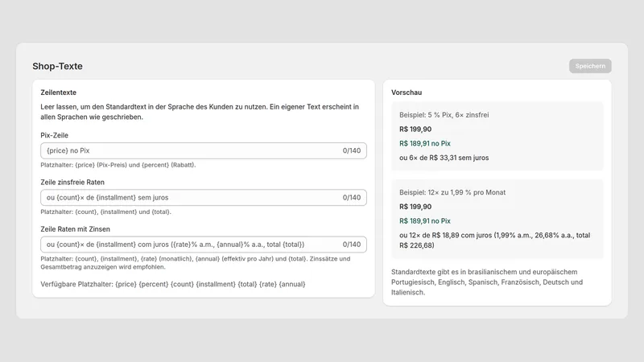The width and height of the screenshot is (644, 362).
Task: Click the 'Zeile zinsfreie Raten' label
Action: (72, 182)
